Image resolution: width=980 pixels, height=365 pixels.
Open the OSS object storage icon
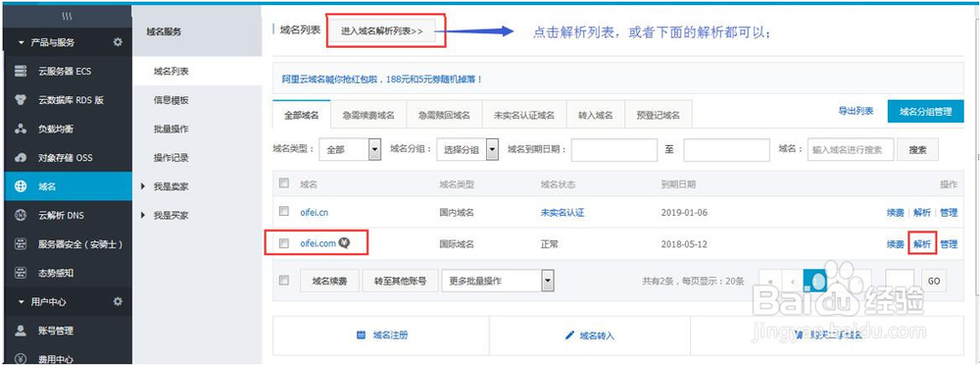(21, 158)
